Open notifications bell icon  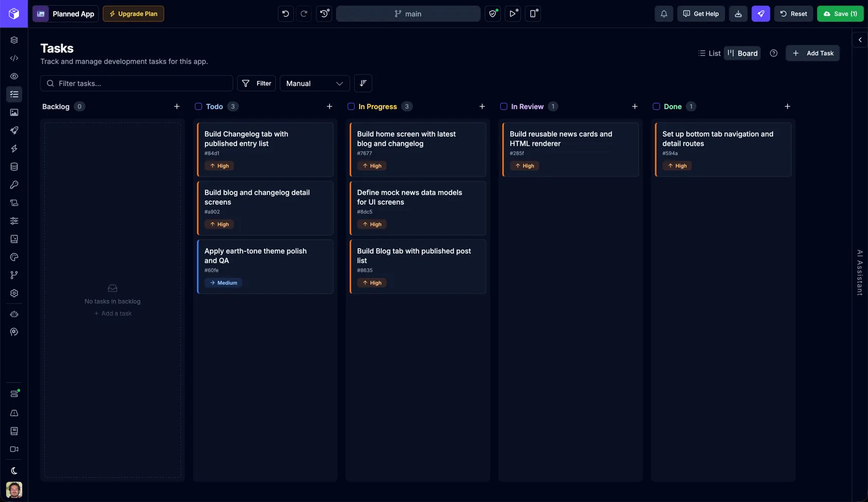coord(664,14)
